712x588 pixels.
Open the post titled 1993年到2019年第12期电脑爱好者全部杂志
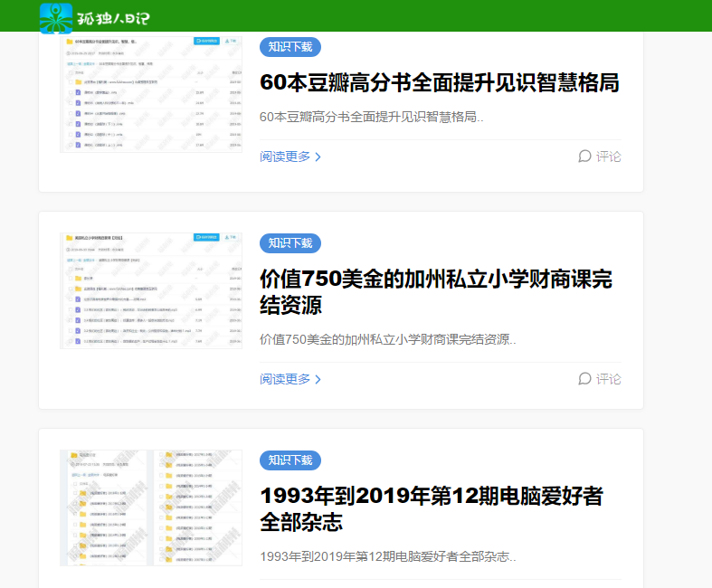tap(432, 509)
